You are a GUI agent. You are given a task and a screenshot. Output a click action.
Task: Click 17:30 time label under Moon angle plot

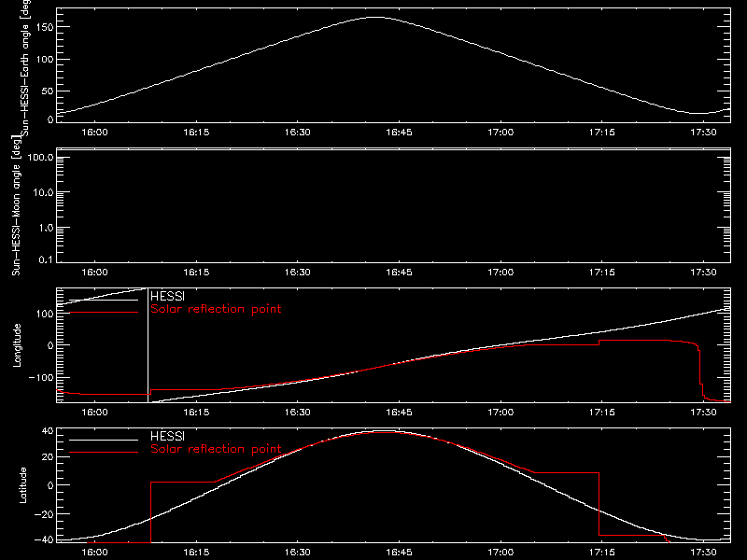703,273
